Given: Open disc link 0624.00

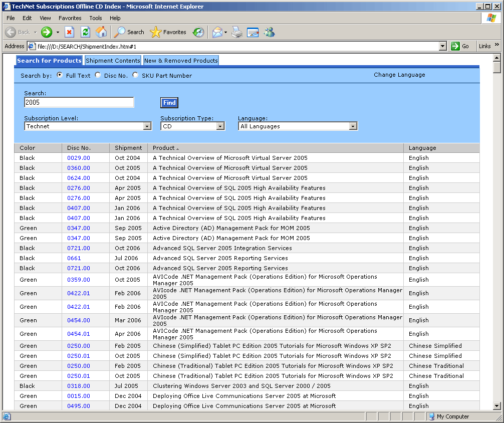Looking at the screenshot, I should (79, 178).
